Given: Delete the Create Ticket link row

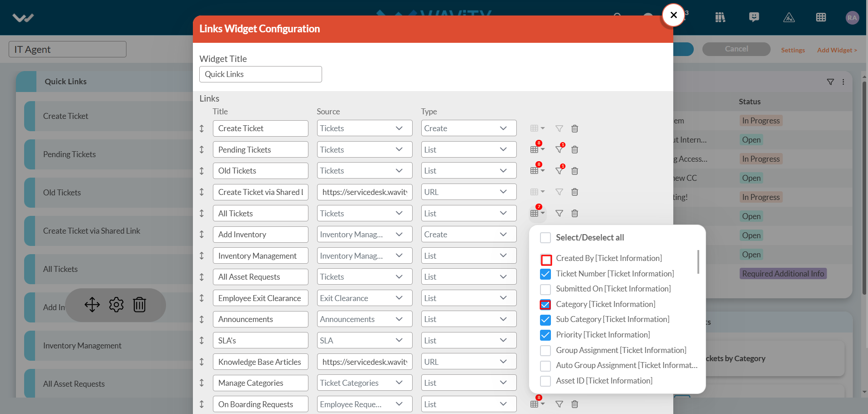Looking at the screenshot, I should (x=575, y=128).
